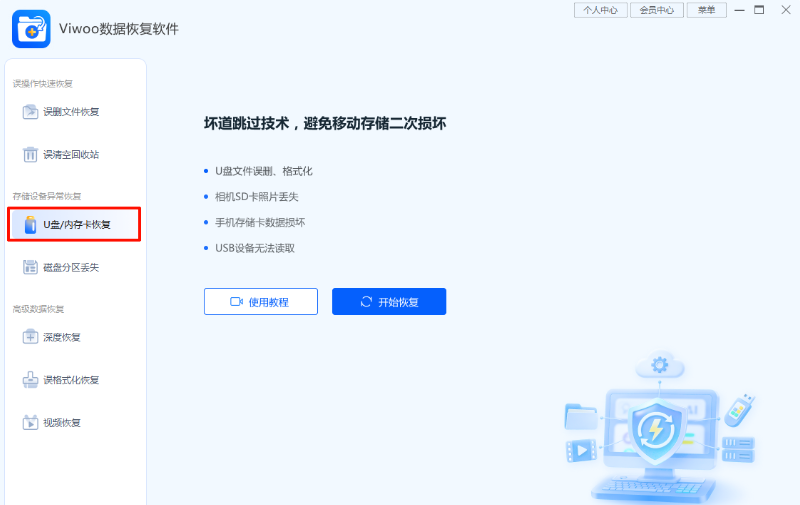Image resolution: width=800 pixels, height=505 pixels.
Task: Click the Viwoo app logo icon
Action: [31, 29]
